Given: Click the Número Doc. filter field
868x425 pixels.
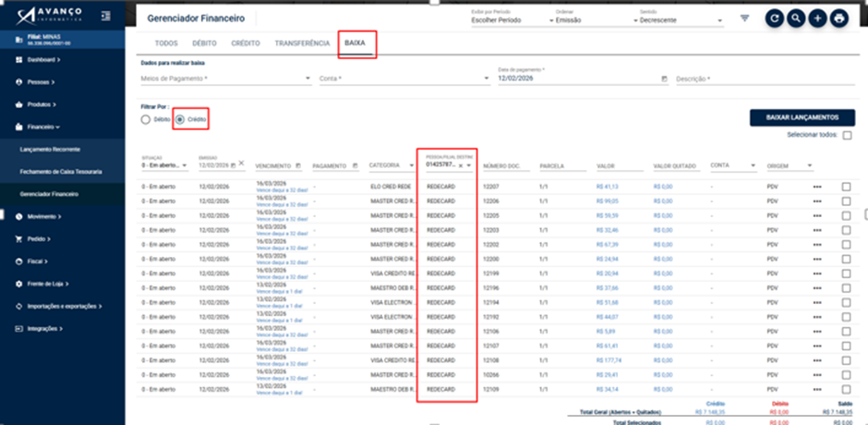Looking at the screenshot, I should 506,165.
